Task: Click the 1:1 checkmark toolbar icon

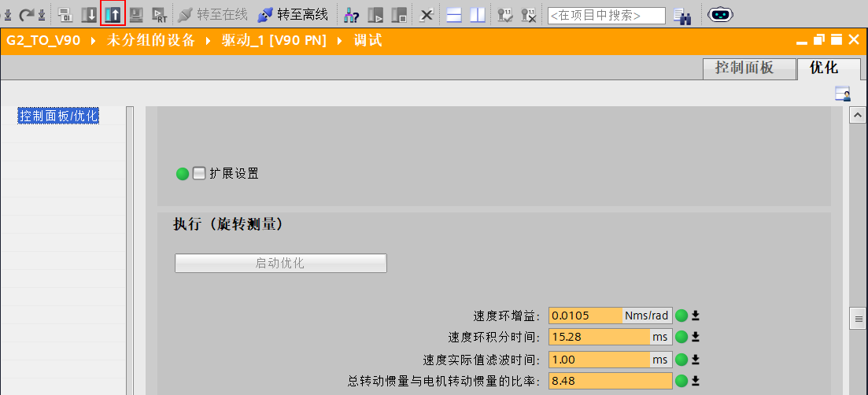Action: [x=505, y=15]
